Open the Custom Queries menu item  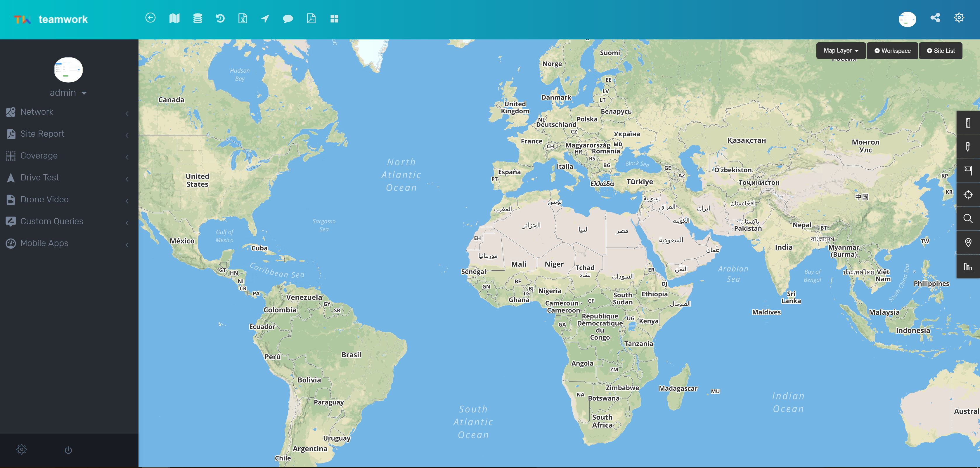pyautogui.click(x=52, y=221)
